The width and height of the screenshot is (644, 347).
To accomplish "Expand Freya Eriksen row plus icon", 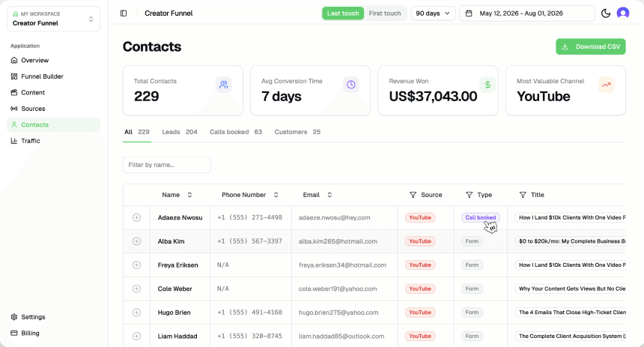I will [x=137, y=265].
